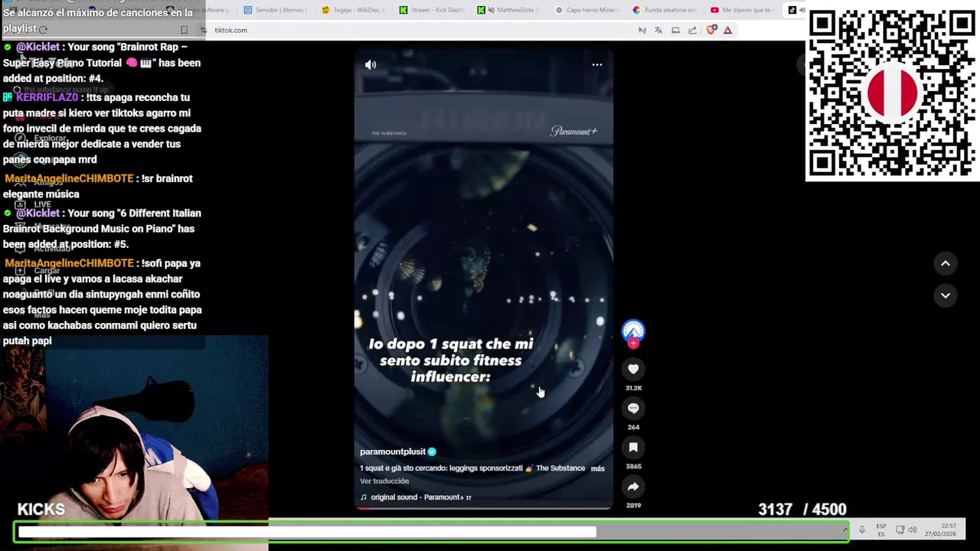Click the first MaritaAngelineCHIMBOTE chat message
980x551 pixels.
point(101,186)
